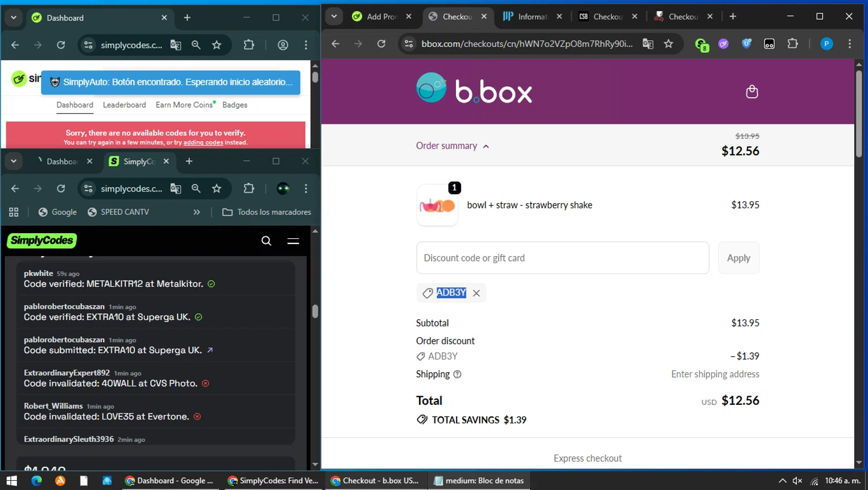Open tab search dropdown in Dashboard window

(x=13, y=18)
